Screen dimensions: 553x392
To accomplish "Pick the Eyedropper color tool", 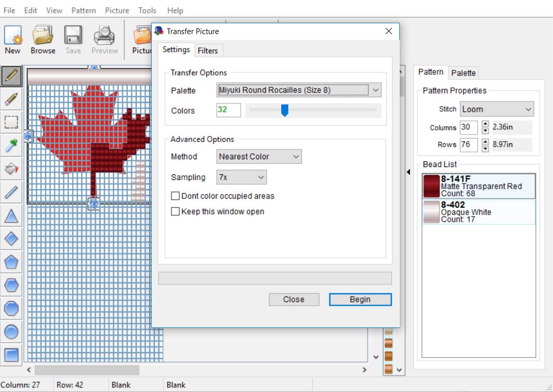I will pos(11,145).
